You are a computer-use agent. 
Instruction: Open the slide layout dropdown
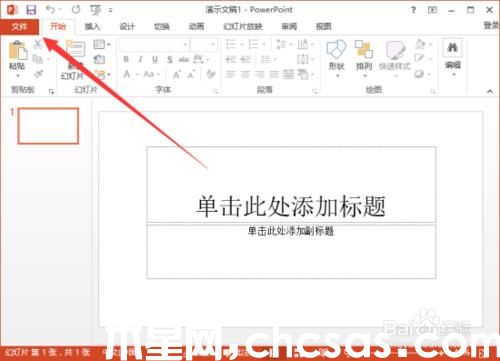pos(101,44)
